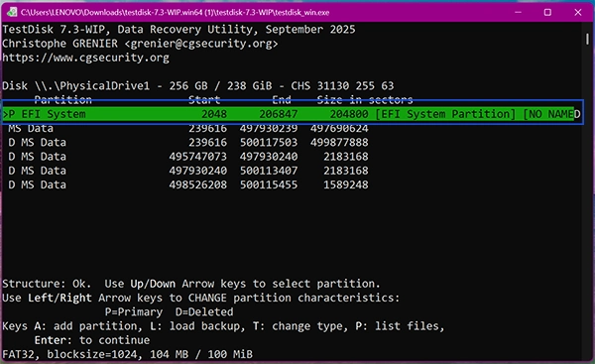Click the EFI size value 204800
The height and width of the screenshot is (364, 595).
click(x=349, y=114)
